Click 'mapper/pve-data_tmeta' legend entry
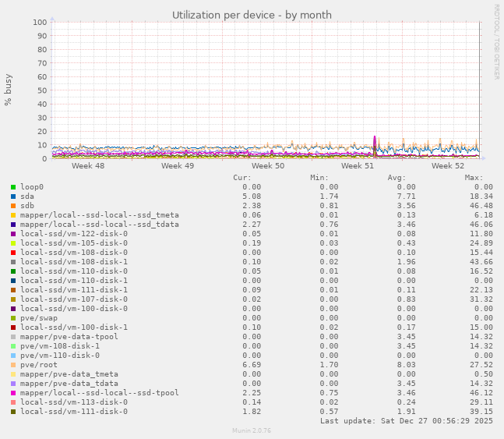 tap(69, 374)
